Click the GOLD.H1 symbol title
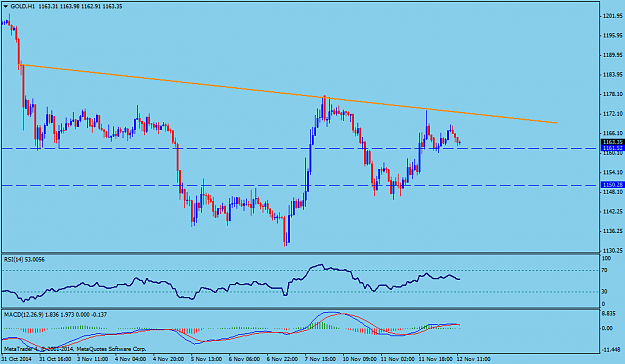 click(22, 7)
